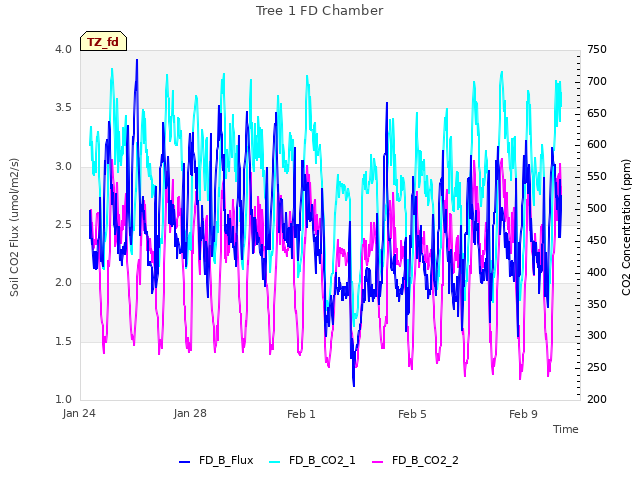Click the Feb 1 x-axis label
Viewport: 640px width, 480px height.
301,414
